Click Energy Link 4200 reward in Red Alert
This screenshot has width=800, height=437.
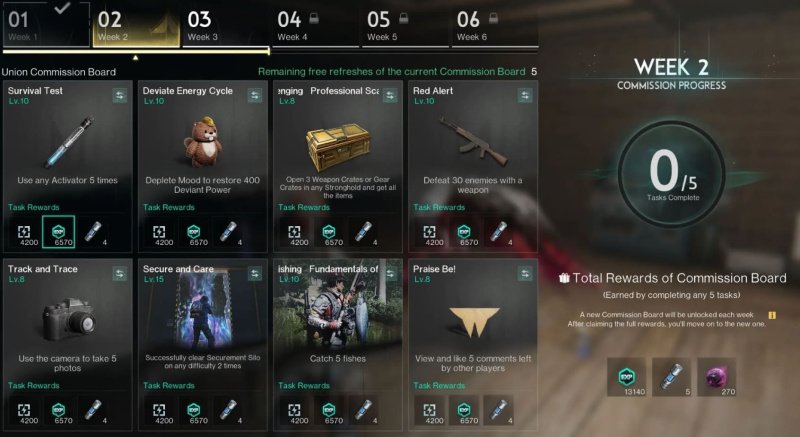pyautogui.click(x=430, y=234)
